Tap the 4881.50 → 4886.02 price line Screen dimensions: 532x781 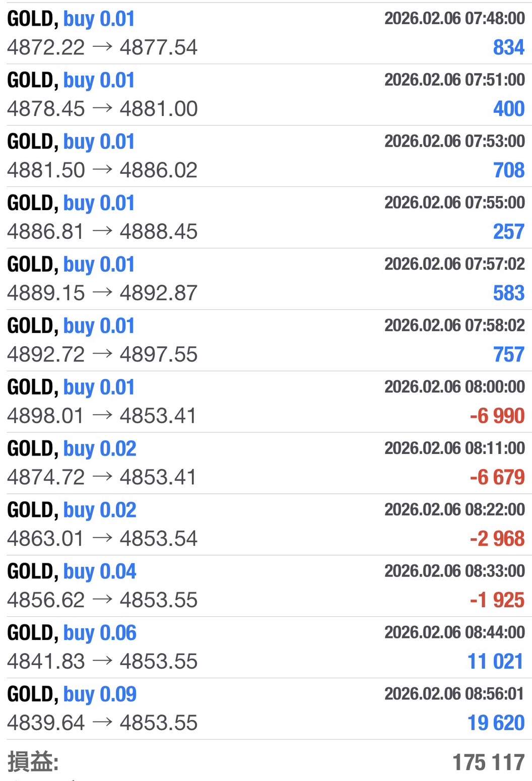[x=102, y=170]
